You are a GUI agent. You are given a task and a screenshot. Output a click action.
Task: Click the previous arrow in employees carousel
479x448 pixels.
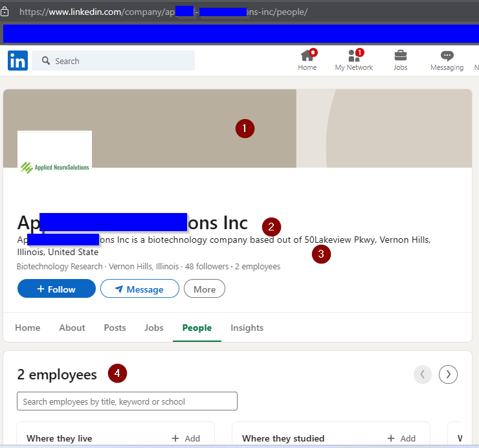(423, 374)
